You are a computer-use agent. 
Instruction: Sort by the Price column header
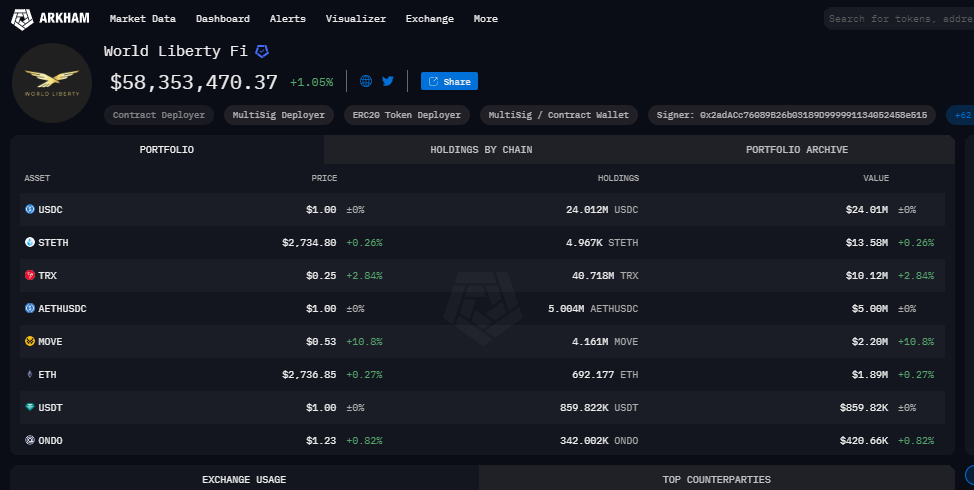point(324,178)
